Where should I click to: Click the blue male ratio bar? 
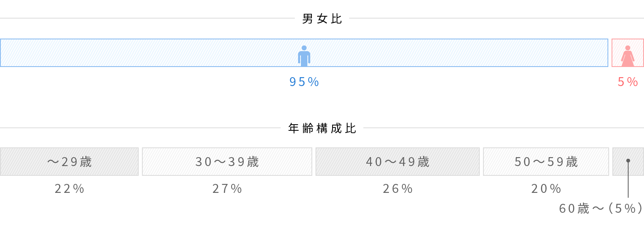click(x=304, y=53)
